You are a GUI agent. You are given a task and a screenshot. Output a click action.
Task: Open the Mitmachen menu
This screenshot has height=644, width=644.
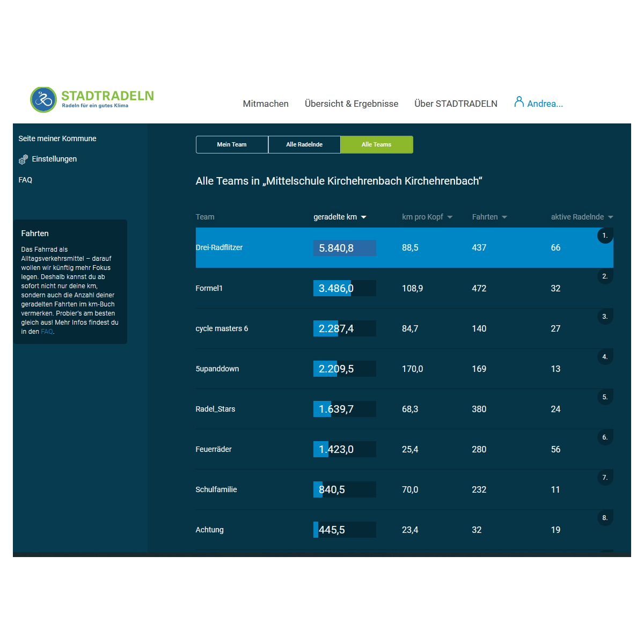[266, 104]
